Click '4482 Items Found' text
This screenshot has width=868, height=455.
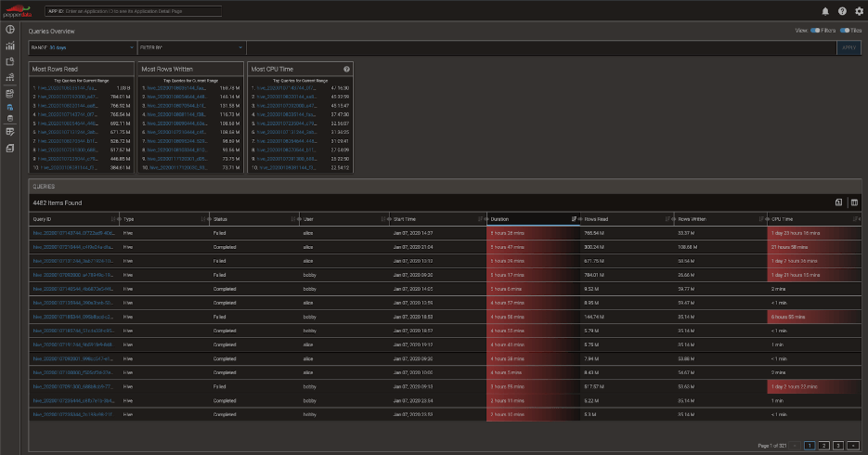click(57, 203)
